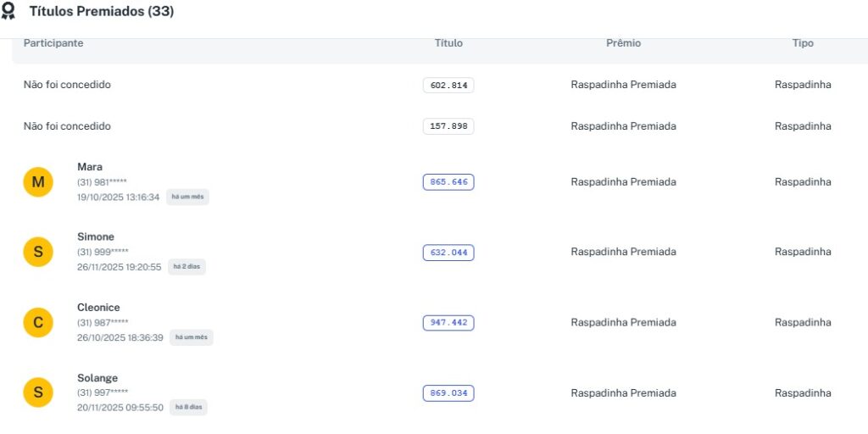Click Mara's yellow M avatar

click(38, 181)
